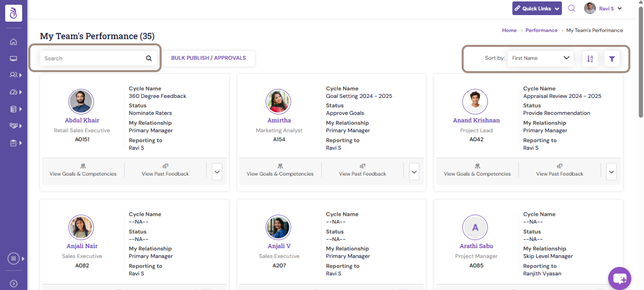The height and width of the screenshot is (290, 644).
Task: Open the people icon in sidebar
Action: click(x=13, y=75)
